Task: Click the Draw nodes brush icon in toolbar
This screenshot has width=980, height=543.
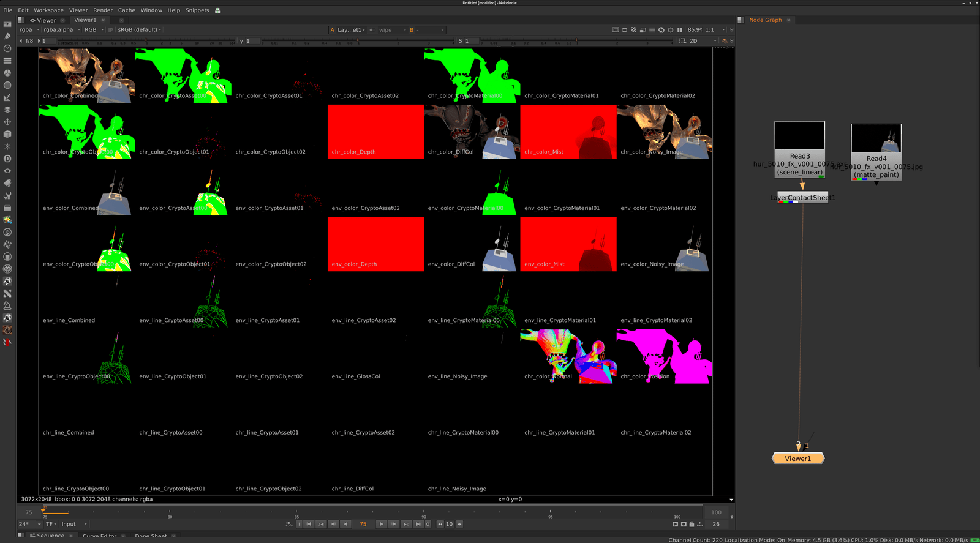Action: point(7,36)
